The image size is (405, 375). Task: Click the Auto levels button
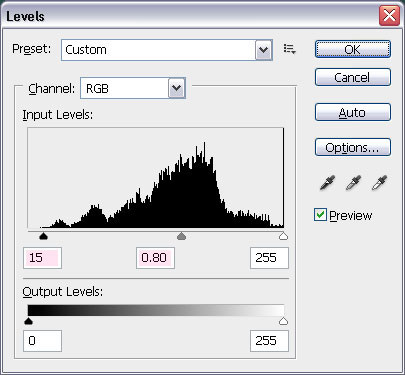click(353, 112)
